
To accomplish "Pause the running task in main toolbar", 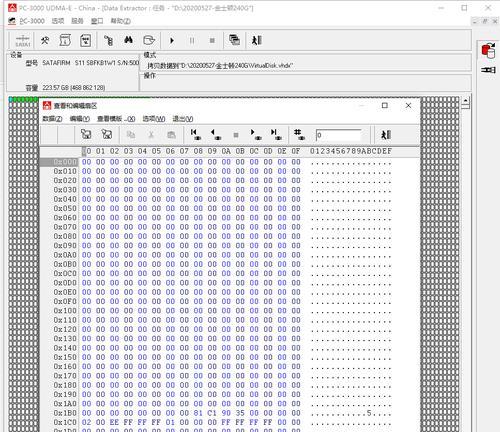I will pos(192,41).
